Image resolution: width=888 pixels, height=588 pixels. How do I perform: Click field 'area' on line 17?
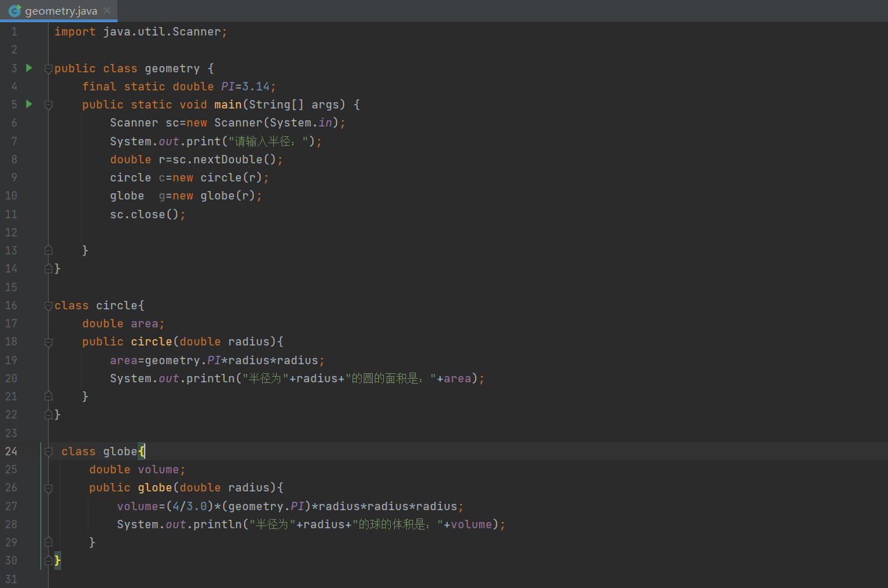click(x=145, y=323)
